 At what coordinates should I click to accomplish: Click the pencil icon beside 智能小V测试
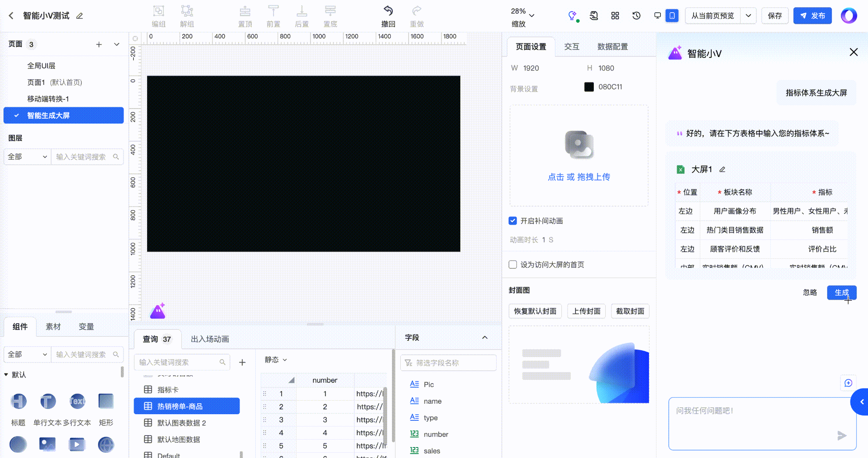click(x=79, y=16)
